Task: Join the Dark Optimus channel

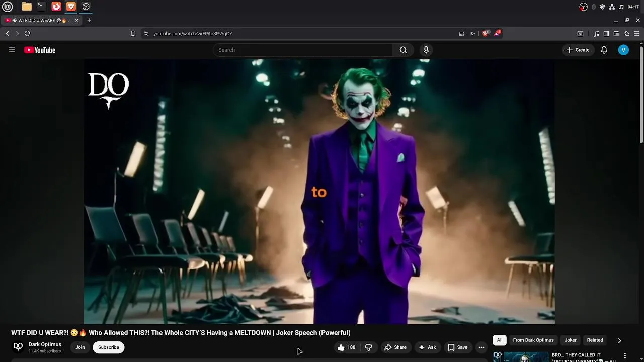Action: point(80,347)
